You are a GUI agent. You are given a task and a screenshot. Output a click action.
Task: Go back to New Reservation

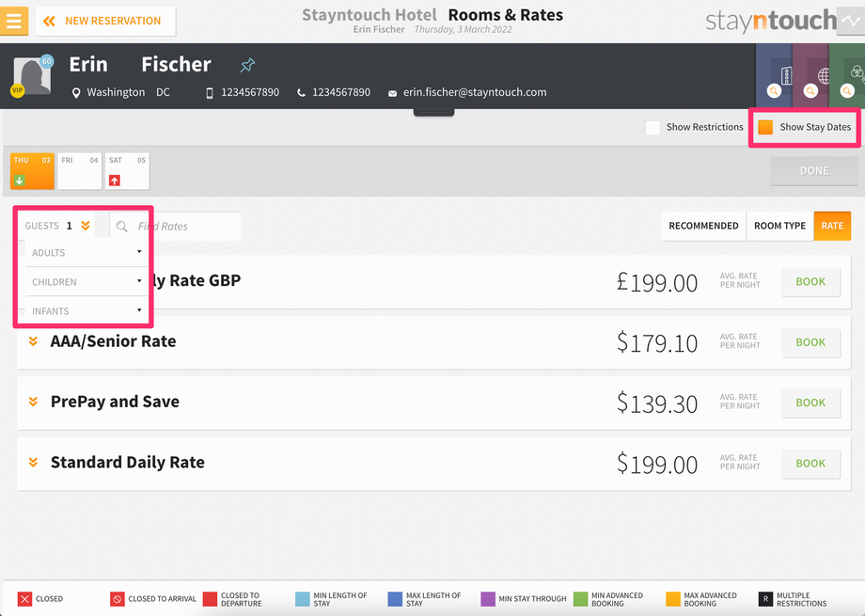coord(106,21)
